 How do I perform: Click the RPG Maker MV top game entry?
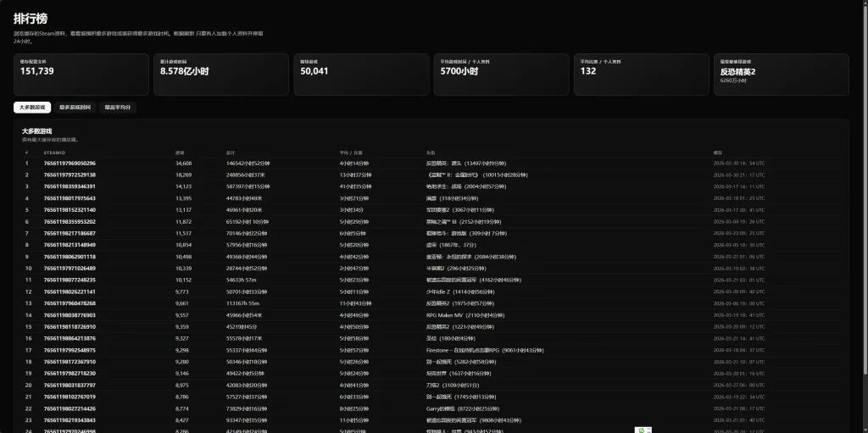click(465, 314)
